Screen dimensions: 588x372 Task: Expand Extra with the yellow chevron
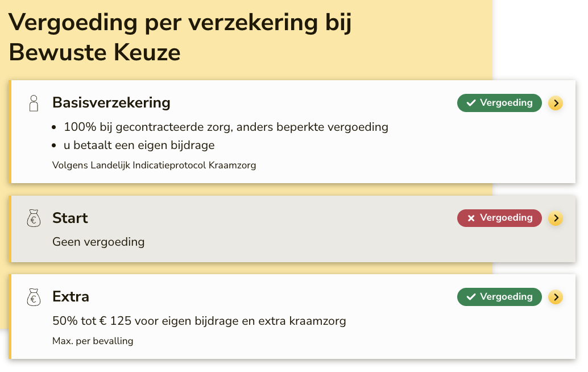coord(556,297)
